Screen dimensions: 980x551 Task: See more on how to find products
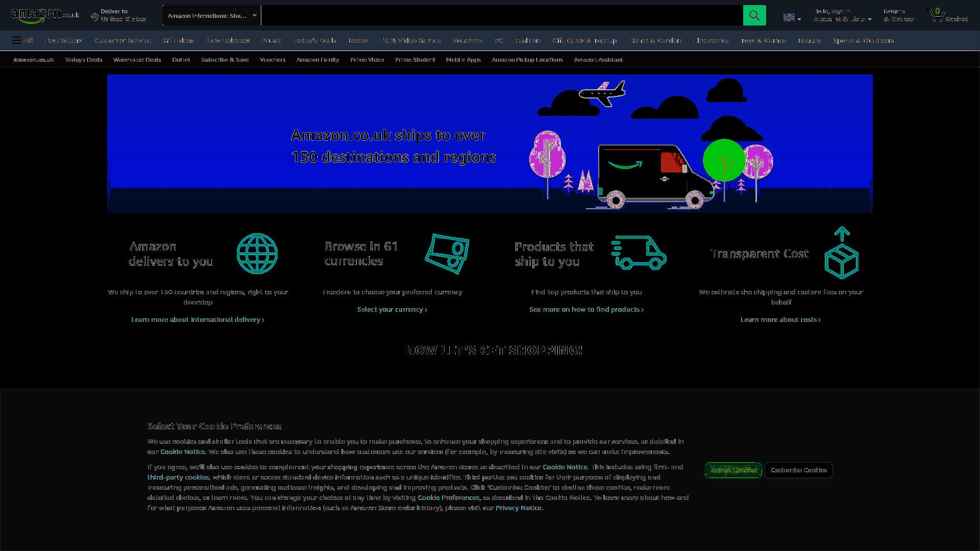tap(586, 309)
